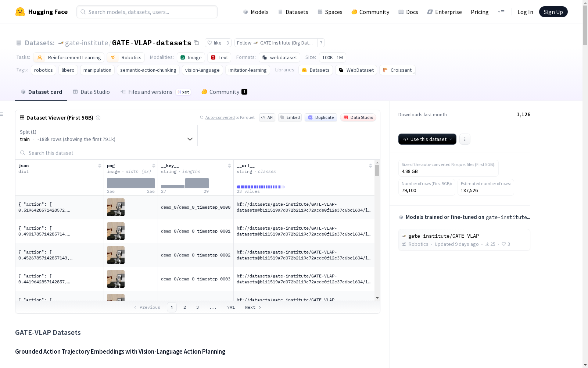
Task: Click the Embed button
Action: click(x=290, y=117)
